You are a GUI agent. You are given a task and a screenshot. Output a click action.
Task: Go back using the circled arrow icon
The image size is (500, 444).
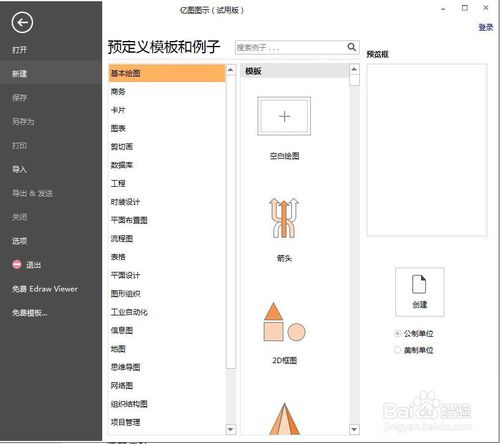coord(22,23)
